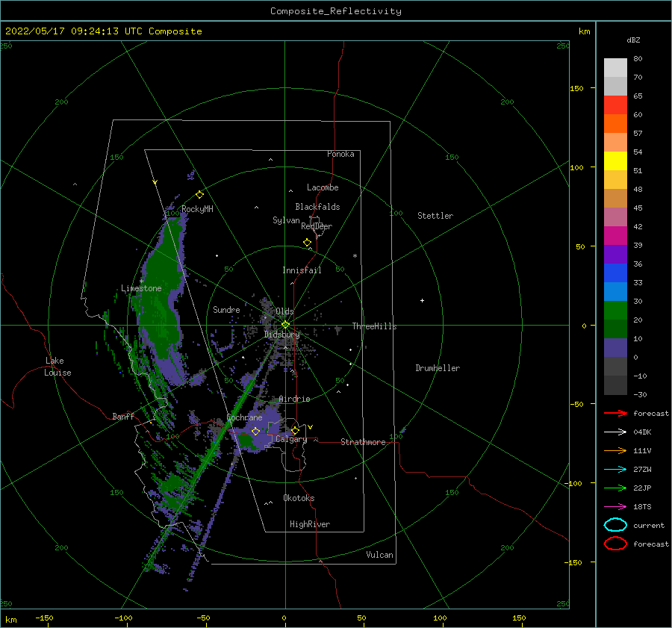Click the Calgary city label
672x628 pixels.
click(291, 439)
